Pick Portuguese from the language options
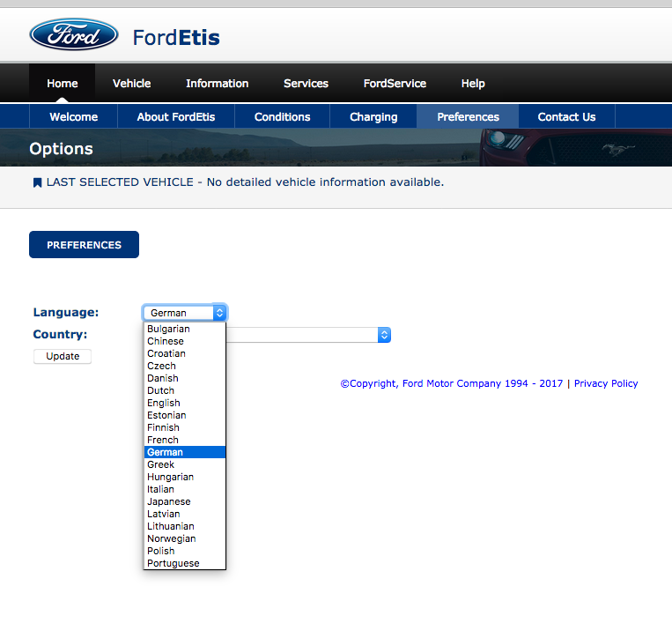 point(174,563)
